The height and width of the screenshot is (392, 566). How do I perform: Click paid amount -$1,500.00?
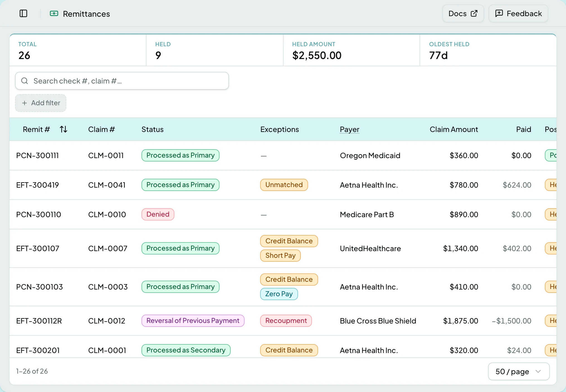click(x=512, y=321)
